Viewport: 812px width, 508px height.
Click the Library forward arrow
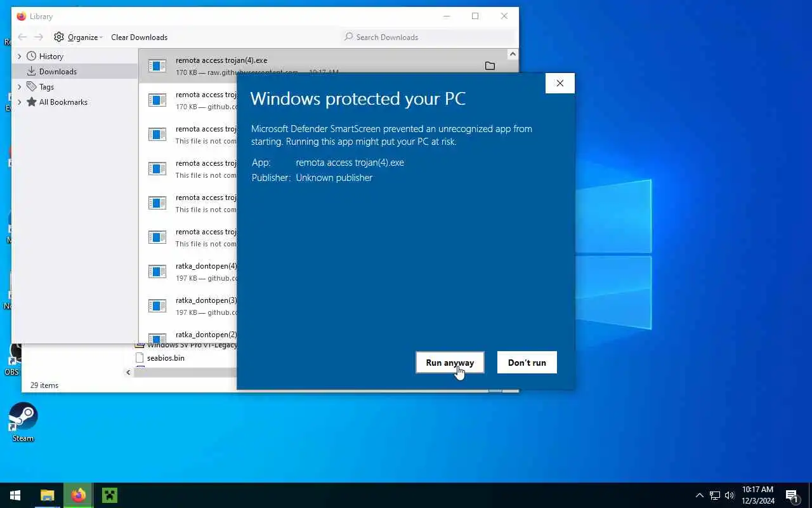click(x=39, y=37)
